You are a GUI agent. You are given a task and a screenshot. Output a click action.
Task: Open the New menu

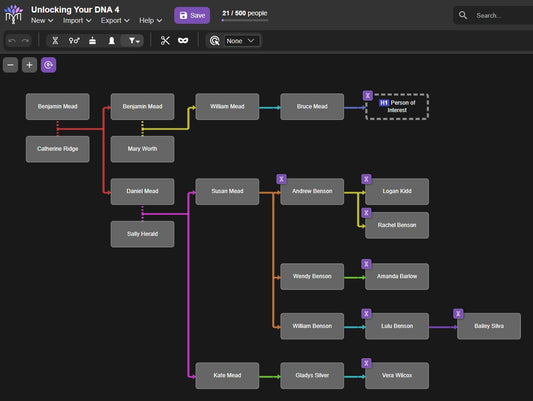pyautogui.click(x=42, y=20)
